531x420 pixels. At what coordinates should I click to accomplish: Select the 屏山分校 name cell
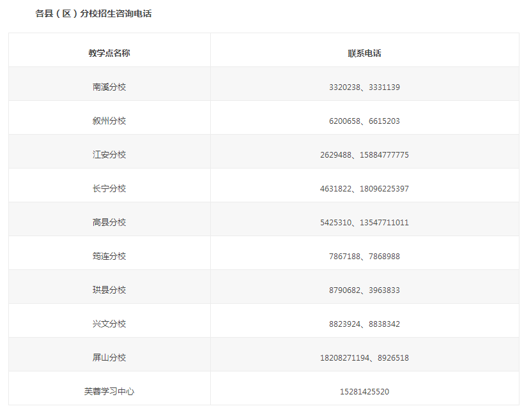coord(109,357)
